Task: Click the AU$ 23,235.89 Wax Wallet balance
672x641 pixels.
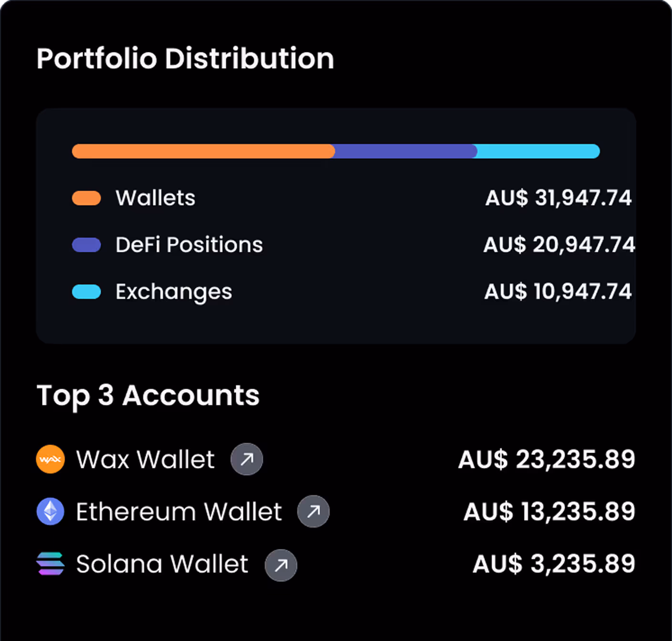Action: coord(546,459)
